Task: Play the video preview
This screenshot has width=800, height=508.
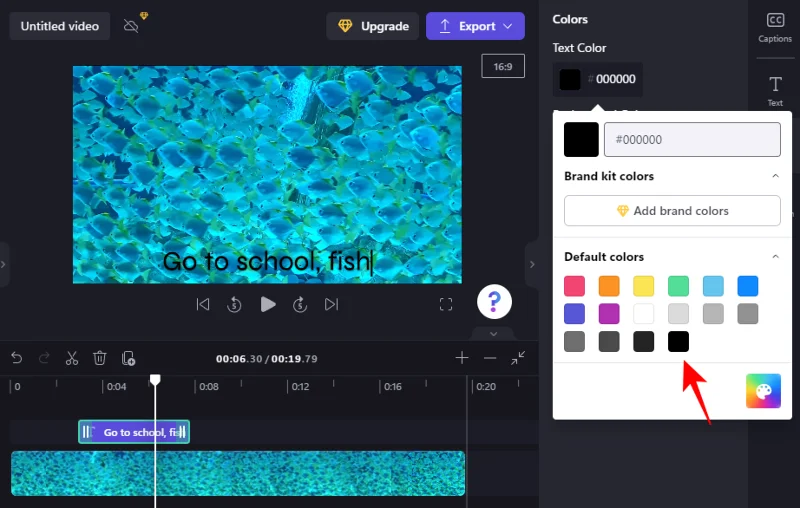Action: click(x=267, y=304)
